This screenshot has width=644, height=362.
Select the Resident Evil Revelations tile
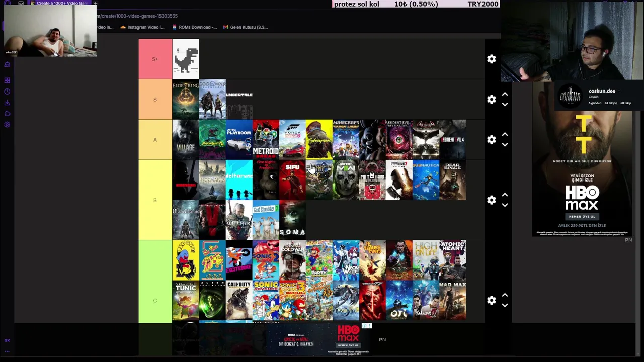(x=399, y=140)
